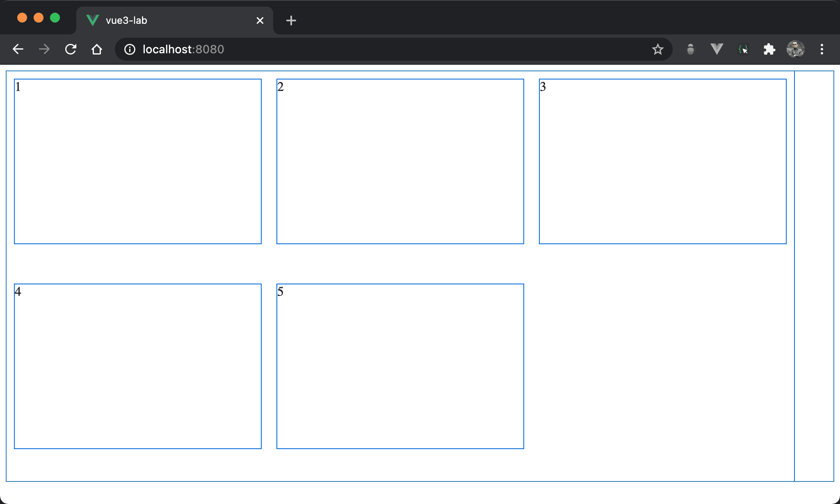The height and width of the screenshot is (504, 840).
Task: Click the forward navigation arrow
Action: point(44,49)
